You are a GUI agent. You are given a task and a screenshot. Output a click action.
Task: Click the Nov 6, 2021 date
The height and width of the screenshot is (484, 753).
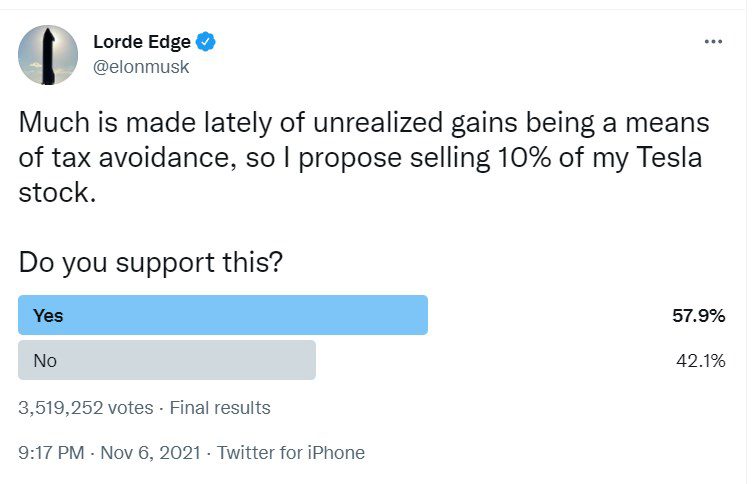[150, 452]
